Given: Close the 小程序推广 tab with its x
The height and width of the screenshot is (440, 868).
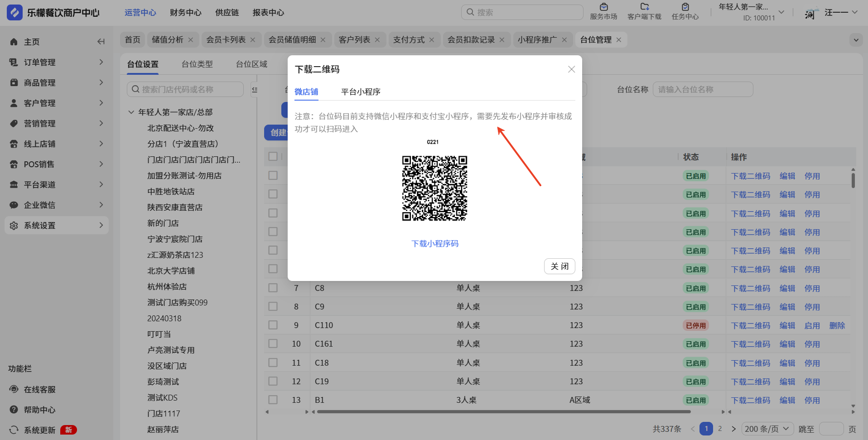Looking at the screenshot, I should 564,40.
